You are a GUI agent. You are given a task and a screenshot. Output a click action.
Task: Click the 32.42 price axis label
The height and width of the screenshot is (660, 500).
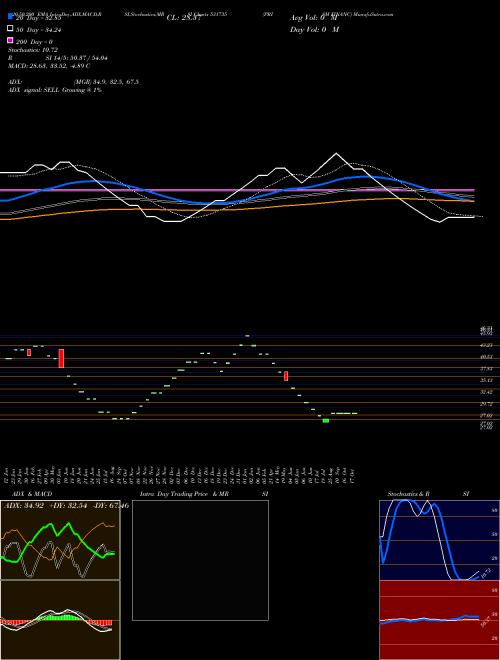487,392
